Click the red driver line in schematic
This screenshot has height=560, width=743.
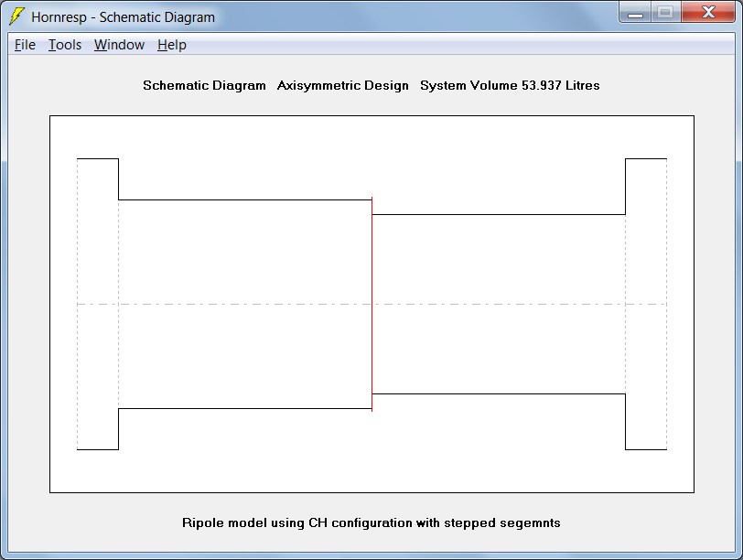click(372, 304)
